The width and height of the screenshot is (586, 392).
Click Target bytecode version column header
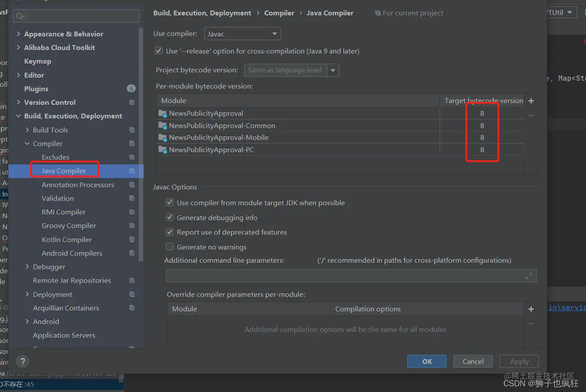point(484,100)
